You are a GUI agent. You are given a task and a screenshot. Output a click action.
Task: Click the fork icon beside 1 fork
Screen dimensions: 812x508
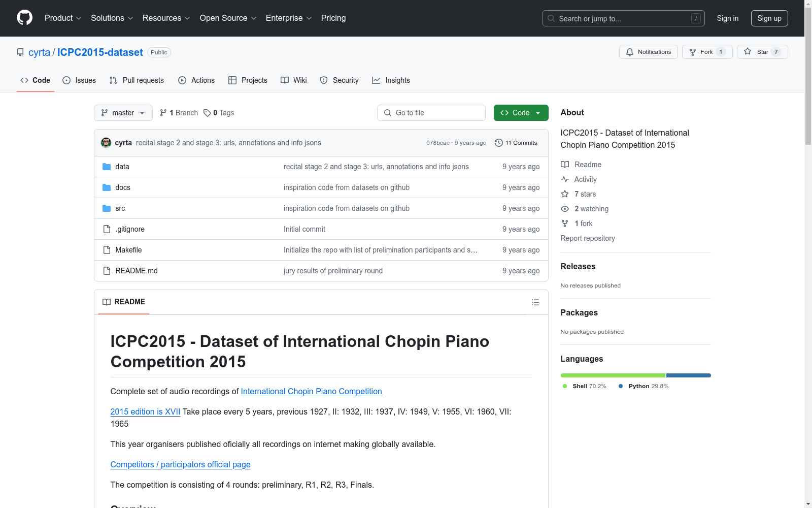coord(565,224)
